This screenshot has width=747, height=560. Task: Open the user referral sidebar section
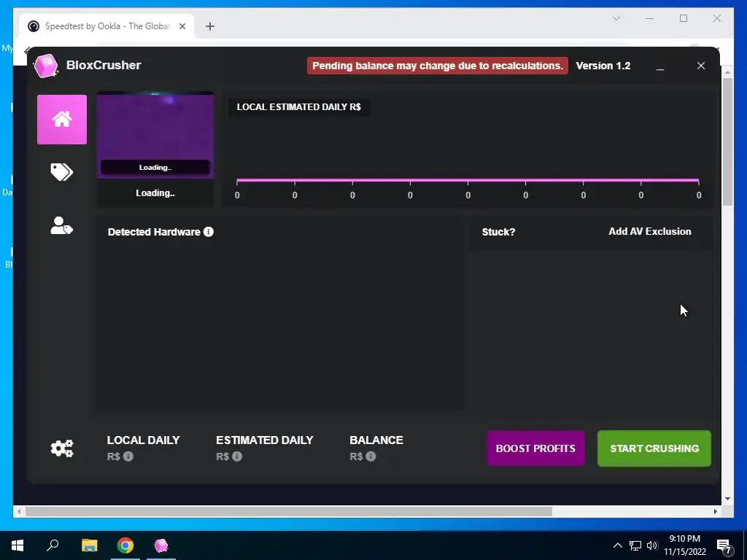[62, 226]
